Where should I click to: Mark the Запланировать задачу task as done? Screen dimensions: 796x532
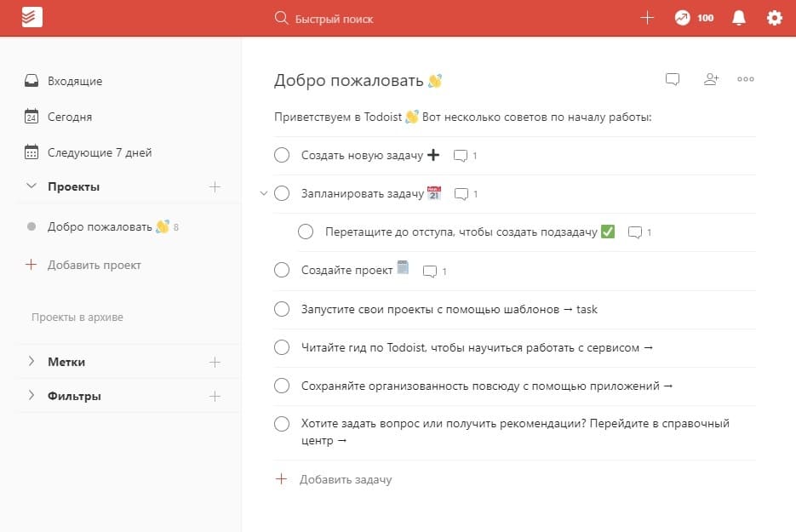[282, 193]
